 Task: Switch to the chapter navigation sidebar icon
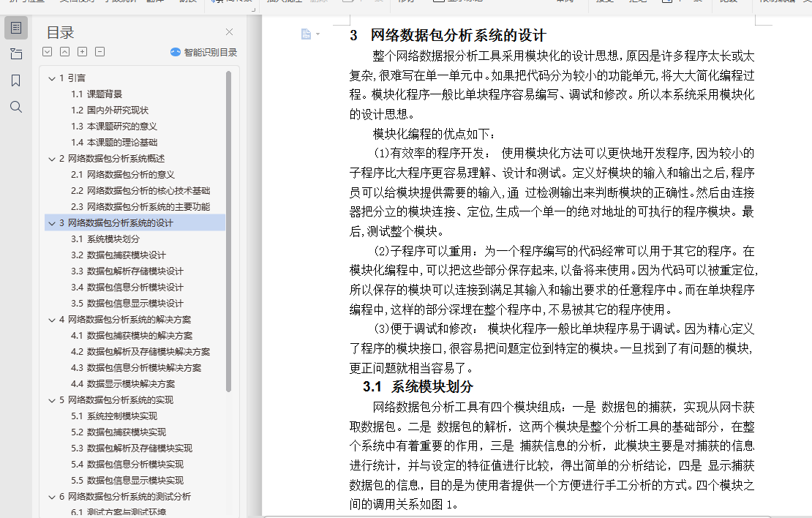pyautogui.click(x=16, y=54)
